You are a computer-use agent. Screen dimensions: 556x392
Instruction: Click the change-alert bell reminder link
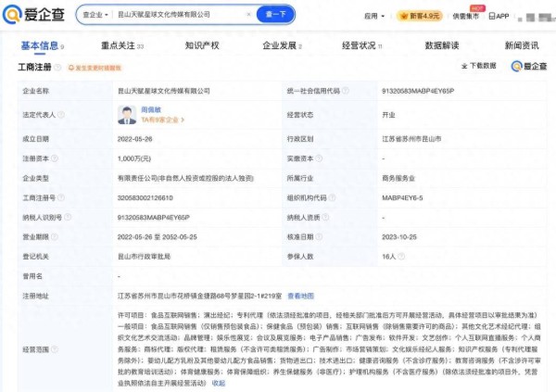tap(95, 68)
